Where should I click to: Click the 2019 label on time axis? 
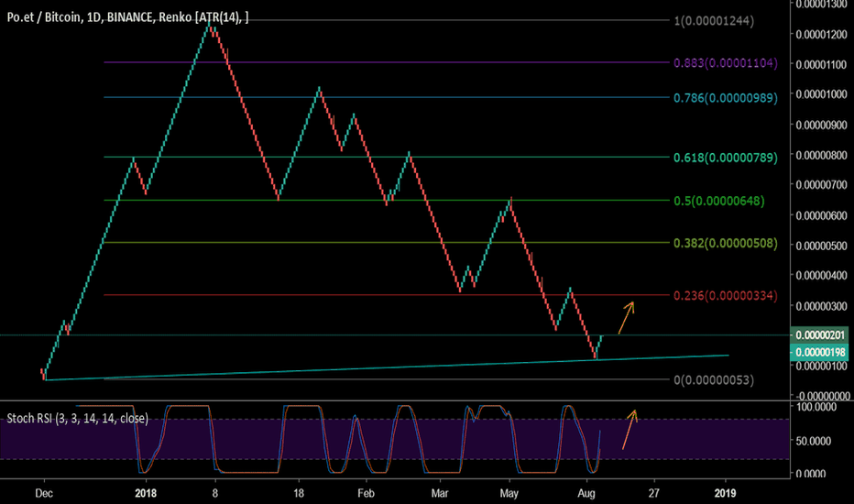pyautogui.click(x=725, y=493)
